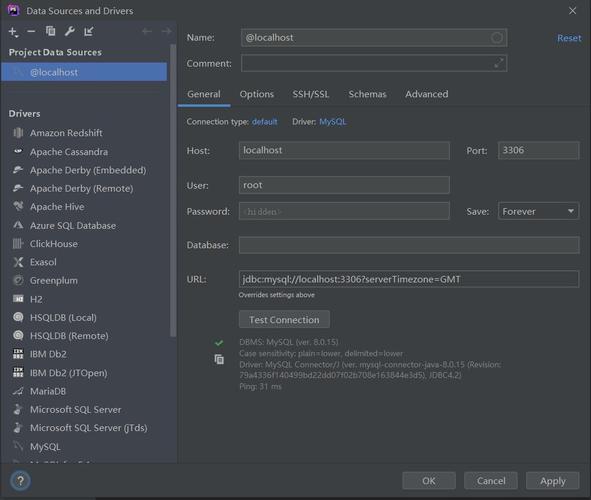This screenshot has width=591, height=500.
Task: Remove selected data source with minus icon
Action: (31, 32)
